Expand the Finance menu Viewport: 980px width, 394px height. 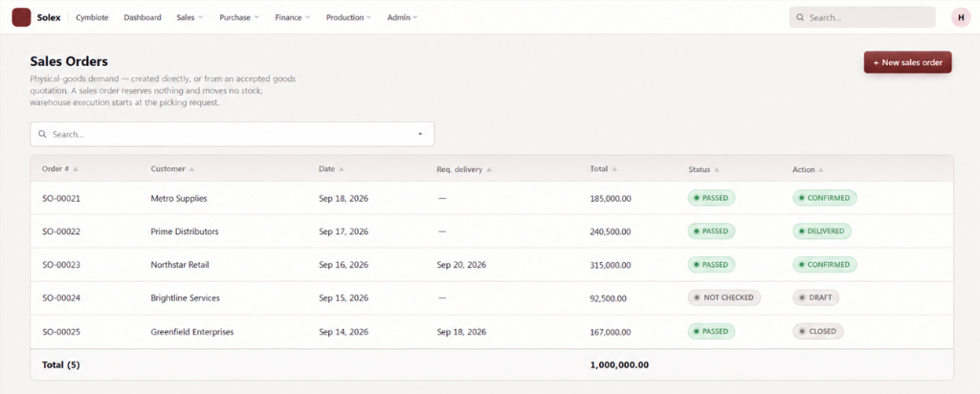293,17
